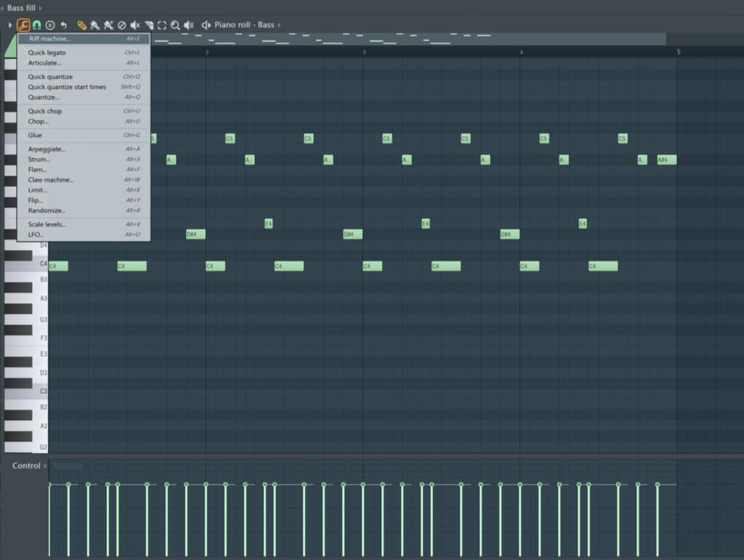Select Arpeggiate... in the tools menu
Image resolution: width=744 pixels, height=560 pixels.
(46, 149)
